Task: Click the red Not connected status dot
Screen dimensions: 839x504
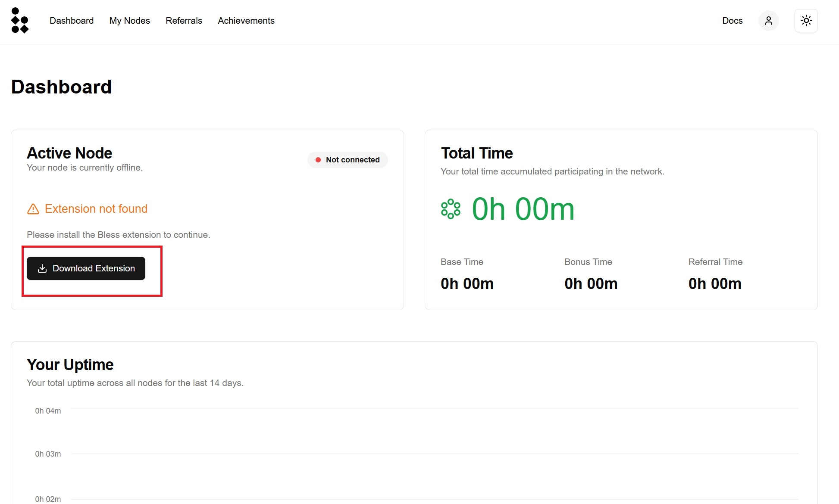Action: click(318, 160)
